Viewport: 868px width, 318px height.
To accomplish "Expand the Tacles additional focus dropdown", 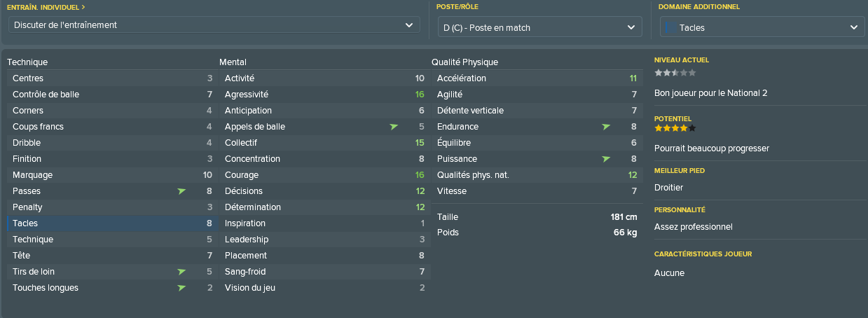I will click(762, 28).
